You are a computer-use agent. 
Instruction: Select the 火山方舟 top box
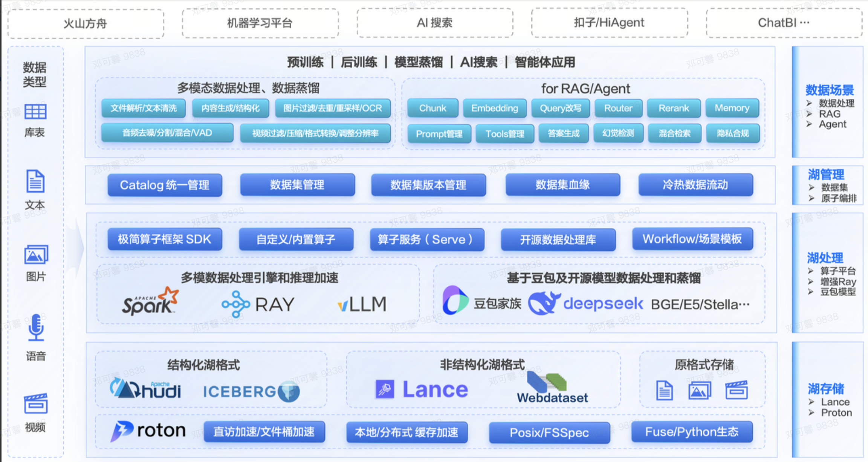point(86,23)
